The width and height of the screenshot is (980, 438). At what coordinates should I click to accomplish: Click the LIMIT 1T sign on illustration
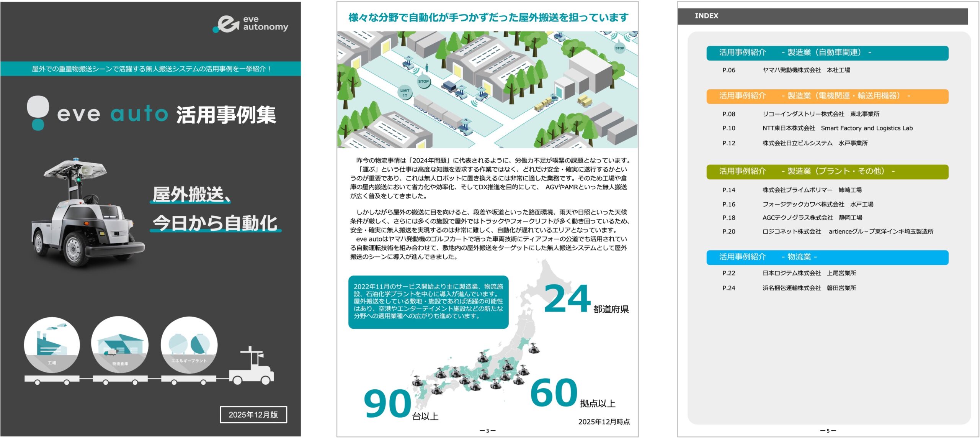(405, 93)
